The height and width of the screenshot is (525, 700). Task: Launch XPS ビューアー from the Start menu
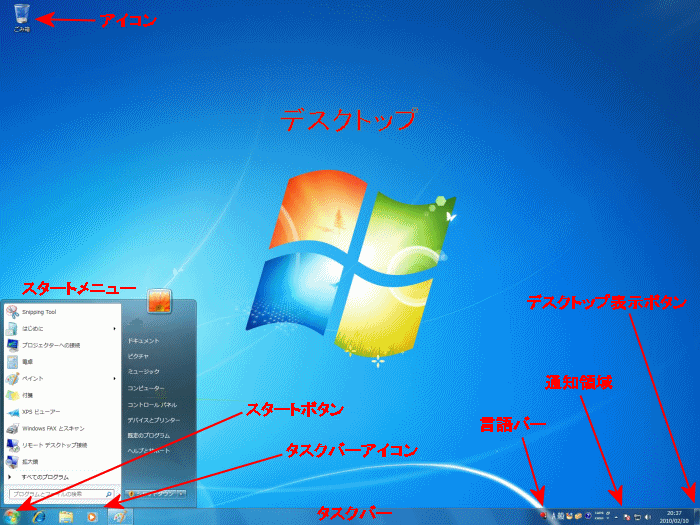[62, 412]
